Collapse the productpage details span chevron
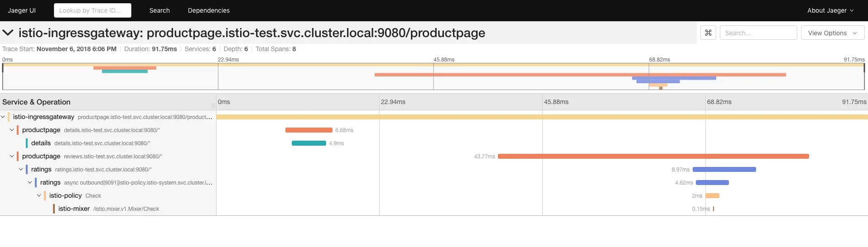 point(12,130)
